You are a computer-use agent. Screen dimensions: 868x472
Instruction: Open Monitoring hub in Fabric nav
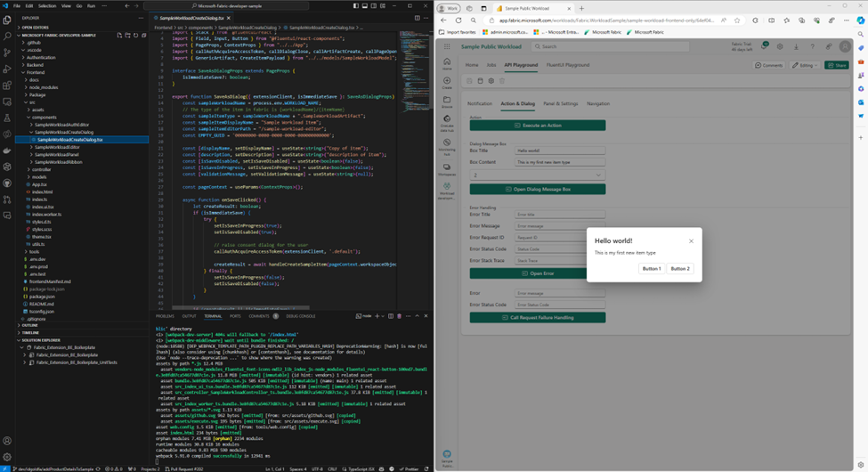(x=447, y=147)
